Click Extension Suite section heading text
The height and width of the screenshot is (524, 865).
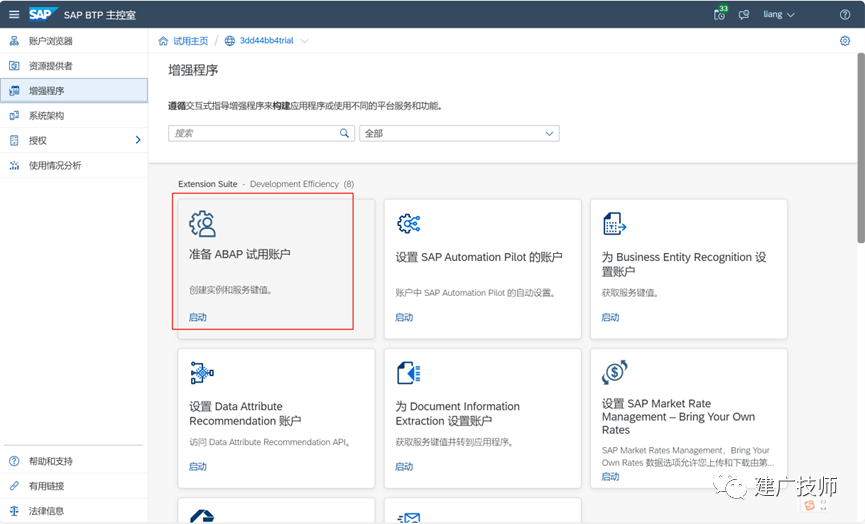207,184
